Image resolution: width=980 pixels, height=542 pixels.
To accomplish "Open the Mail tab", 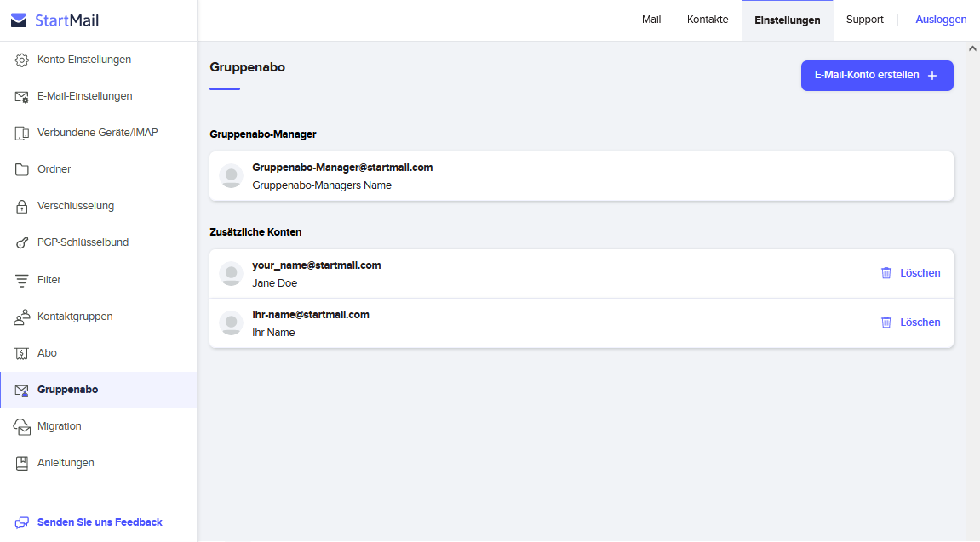I will (651, 20).
